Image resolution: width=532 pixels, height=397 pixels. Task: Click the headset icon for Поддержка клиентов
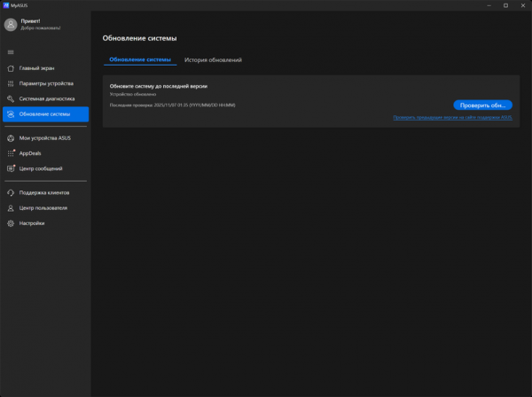11,192
